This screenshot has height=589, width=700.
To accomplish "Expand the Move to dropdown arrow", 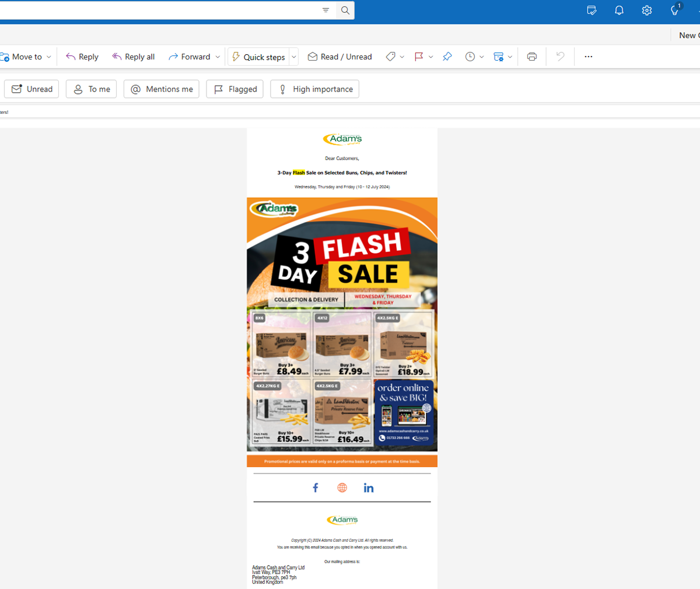I will [x=49, y=57].
